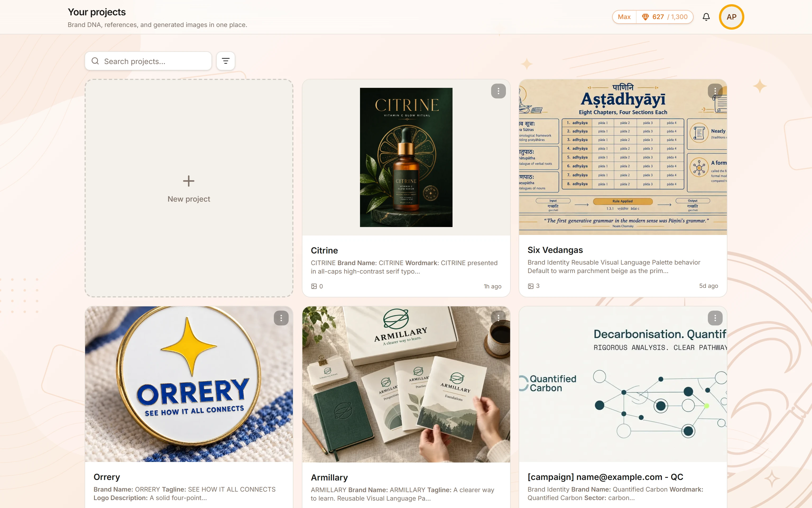Open the Armillary stationery thumbnail
The width and height of the screenshot is (812, 508).
(406, 384)
